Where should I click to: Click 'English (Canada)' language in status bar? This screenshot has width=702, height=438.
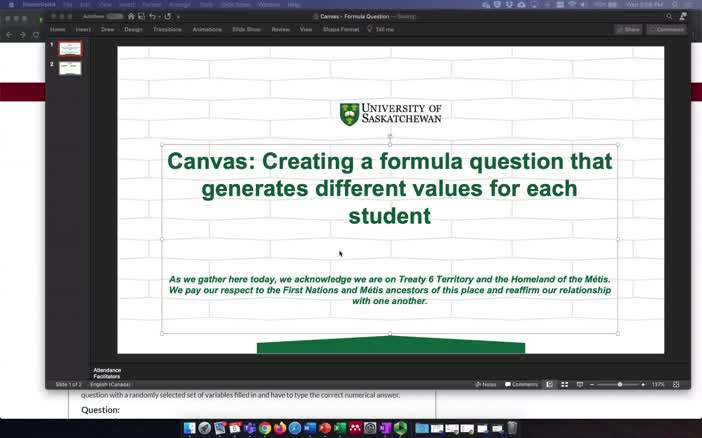point(110,384)
